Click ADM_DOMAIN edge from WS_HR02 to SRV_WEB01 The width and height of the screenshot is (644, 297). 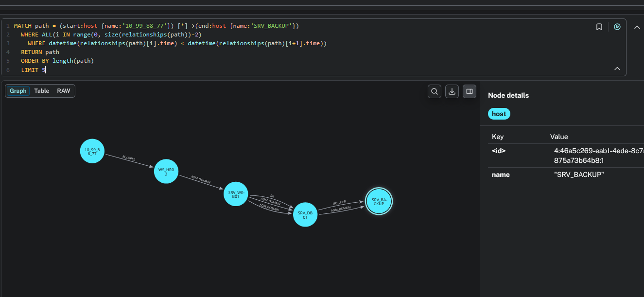coord(201,180)
